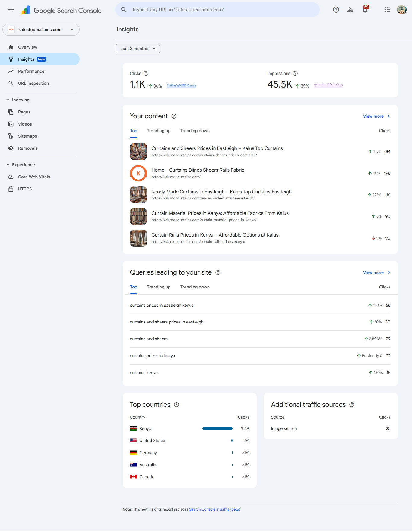The width and height of the screenshot is (412, 532).
Task: Click the HTTPS padlock icon
Action: click(x=11, y=189)
